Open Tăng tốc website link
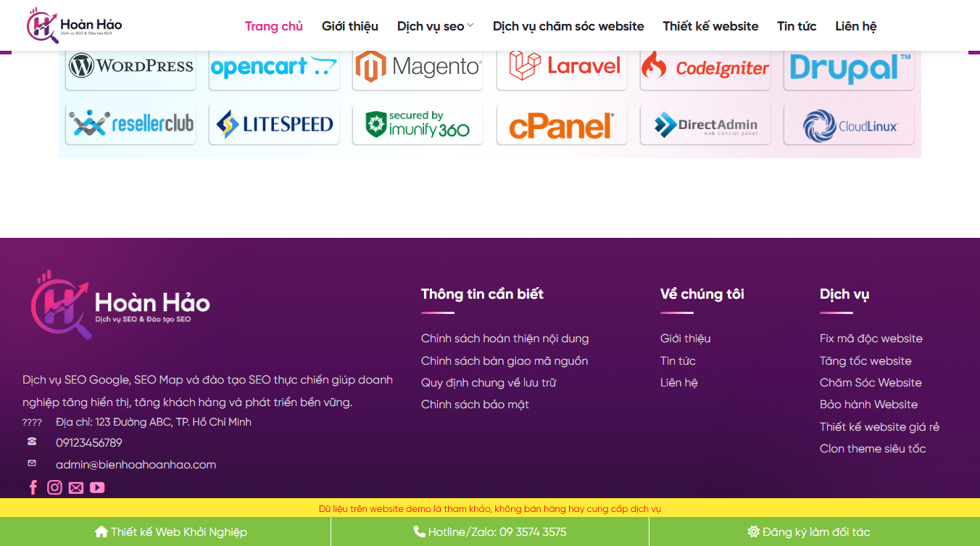This screenshot has width=980, height=546. (865, 361)
